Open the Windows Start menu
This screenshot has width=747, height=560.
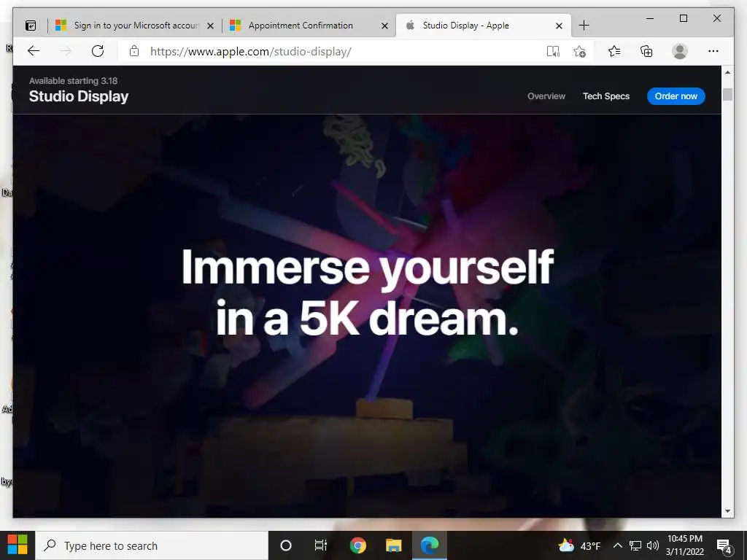coord(18,545)
